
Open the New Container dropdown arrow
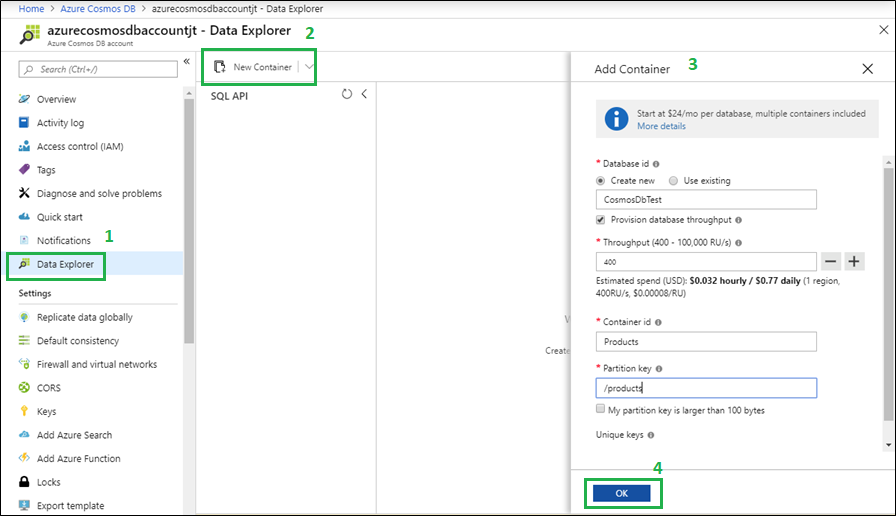[x=309, y=67]
